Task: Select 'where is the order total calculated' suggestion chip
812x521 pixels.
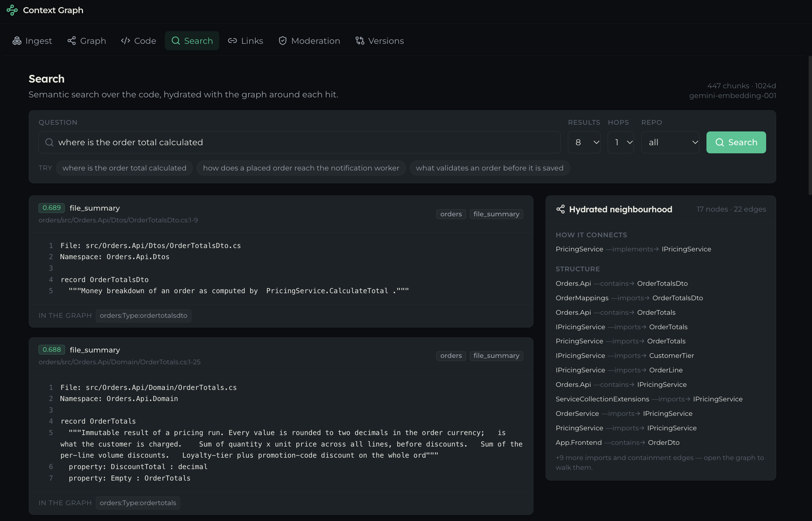Action: click(x=124, y=168)
